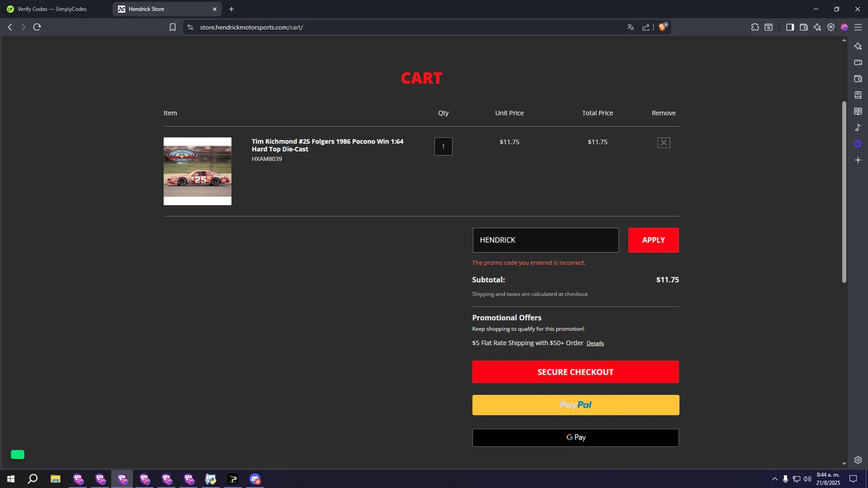
Task: Bookmark this page
Action: pyautogui.click(x=172, y=27)
